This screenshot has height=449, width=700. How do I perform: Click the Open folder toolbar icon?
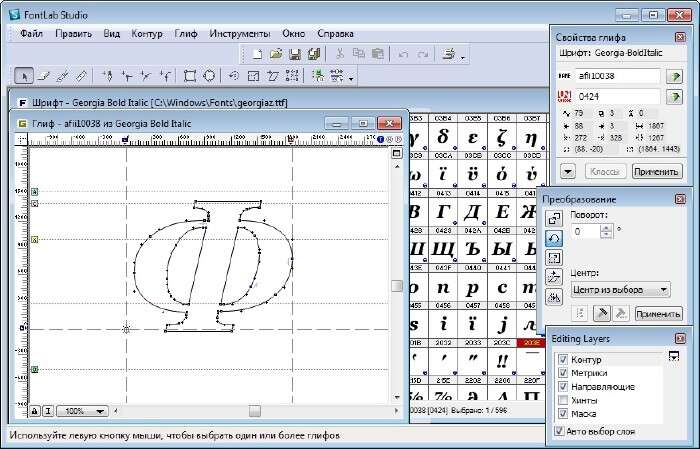276,54
